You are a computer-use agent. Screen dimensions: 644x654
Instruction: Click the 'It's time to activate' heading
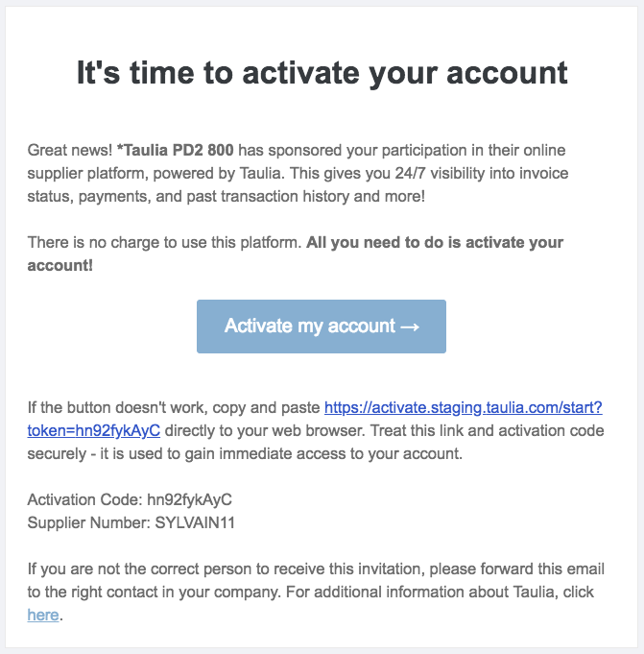pyautogui.click(x=322, y=73)
